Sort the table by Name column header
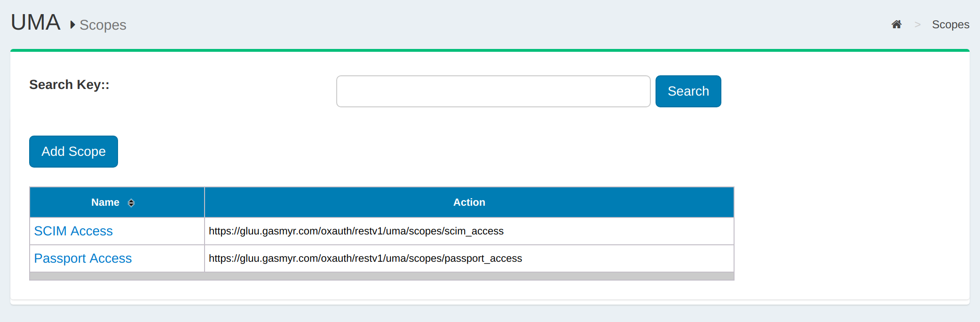 pyautogui.click(x=105, y=202)
